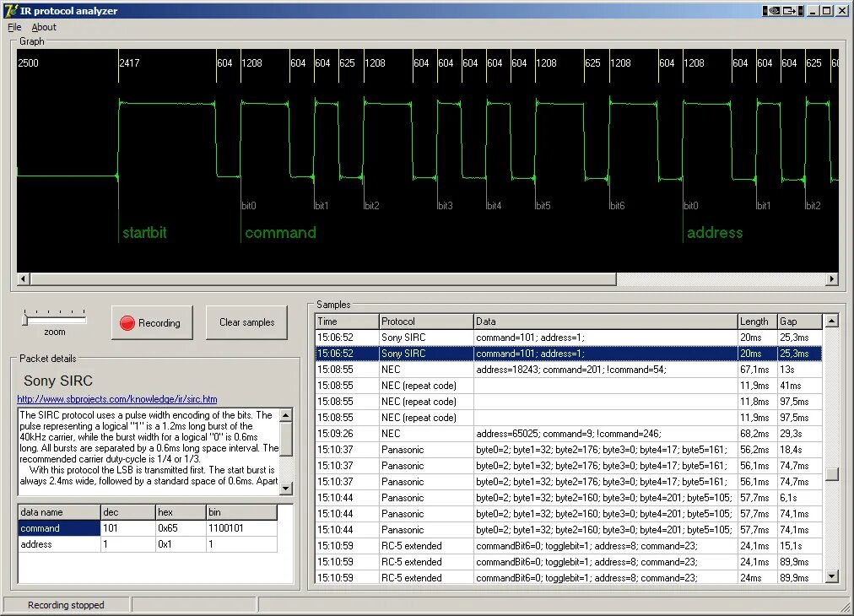Click the 'dec' column header
The height and width of the screenshot is (616, 854).
click(128, 512)
